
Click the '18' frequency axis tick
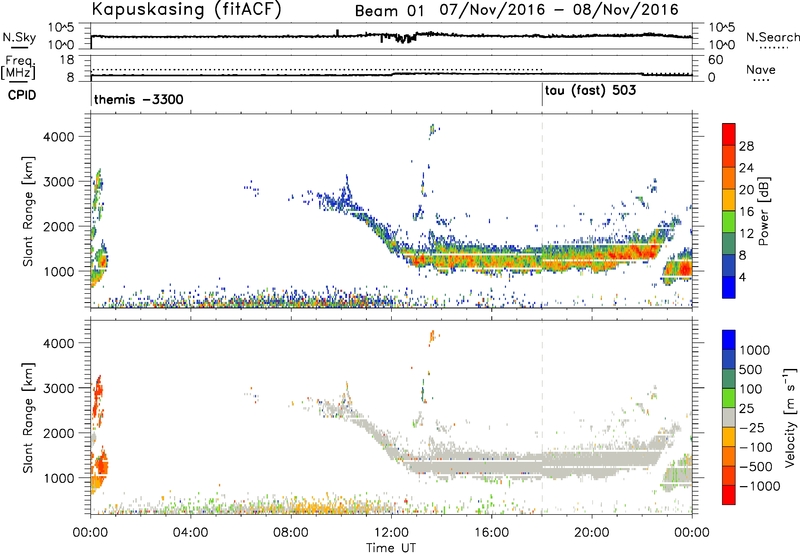(66, 60)
